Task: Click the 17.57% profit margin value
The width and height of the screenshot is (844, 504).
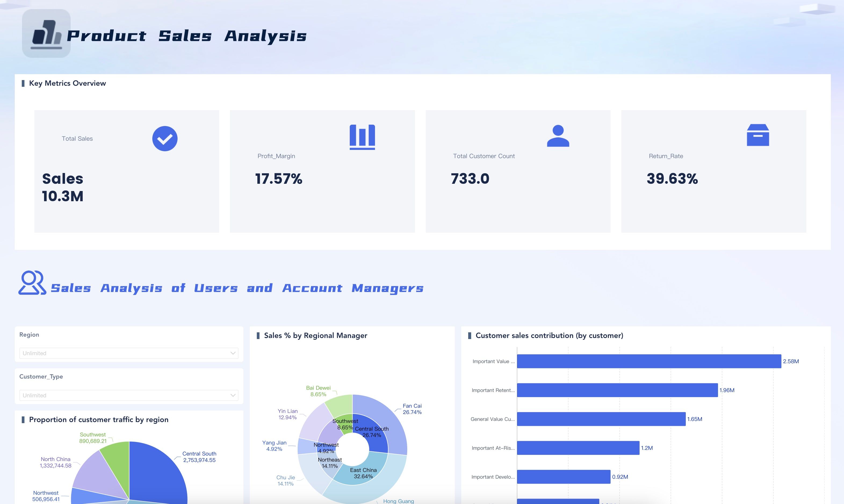Action: click(x=278, y=179)
